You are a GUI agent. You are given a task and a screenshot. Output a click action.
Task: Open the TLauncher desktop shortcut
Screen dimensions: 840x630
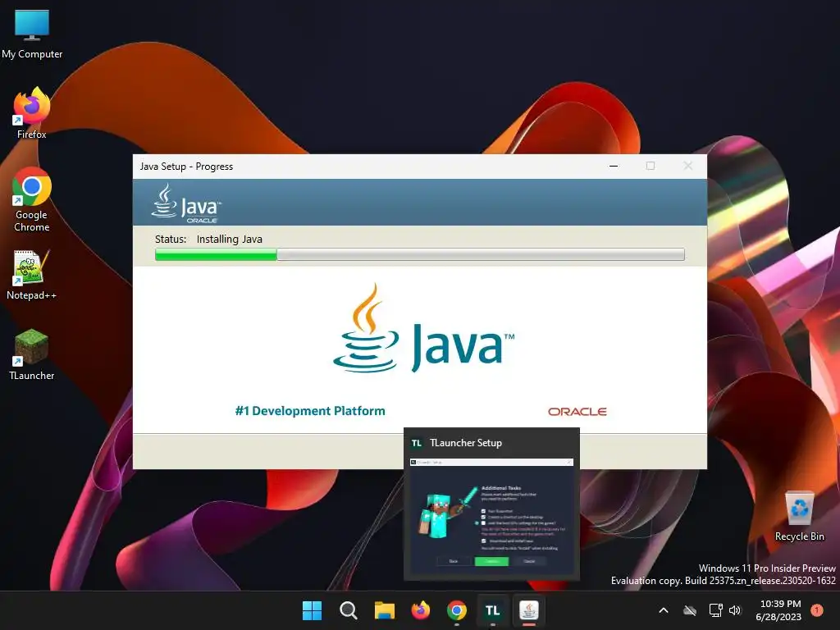pos(32,354)
